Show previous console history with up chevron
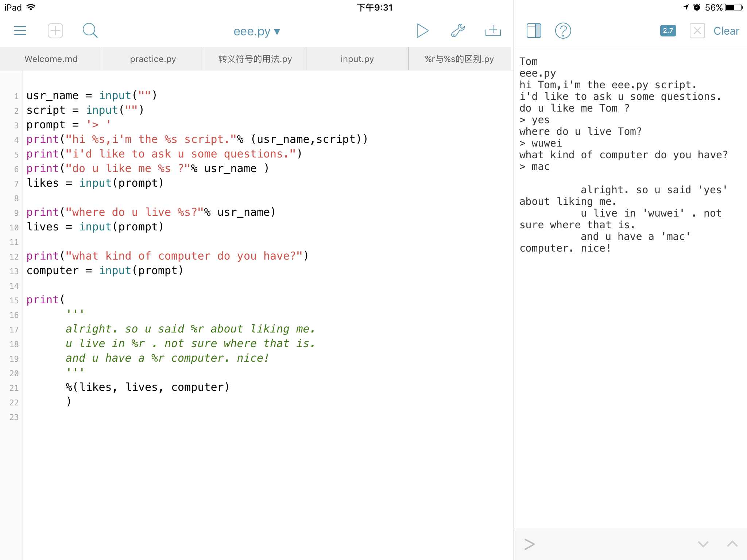The width and height of the screenshot is (747, 560). 732,544
